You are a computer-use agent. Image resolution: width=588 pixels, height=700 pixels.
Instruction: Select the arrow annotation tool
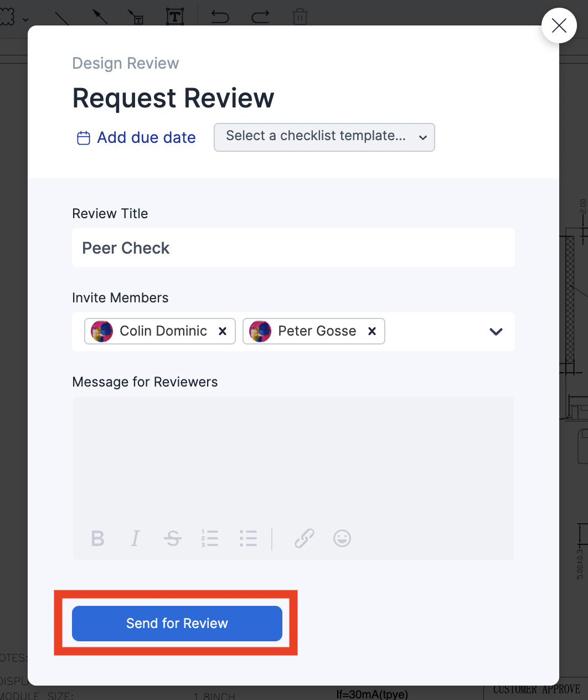[x=100, y=17]
